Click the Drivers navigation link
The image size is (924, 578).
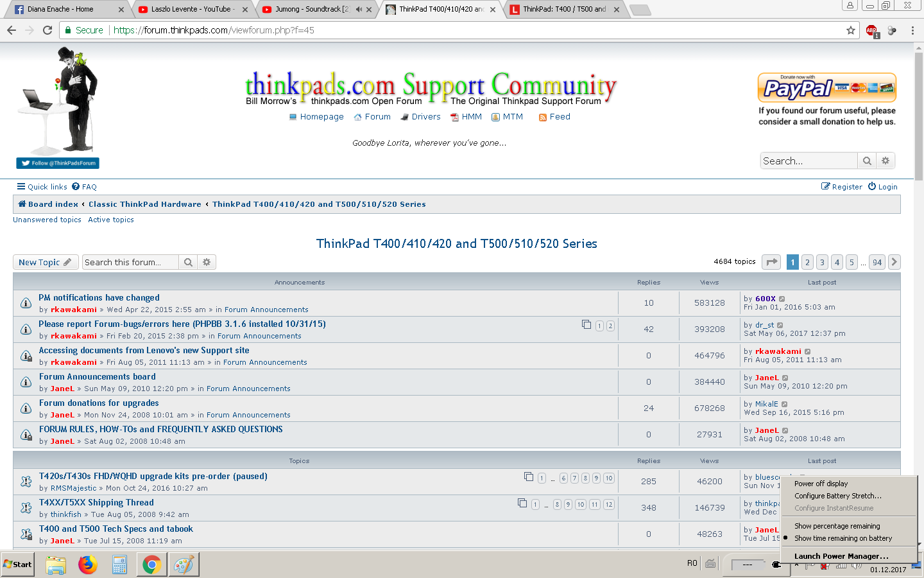[420, 117]
